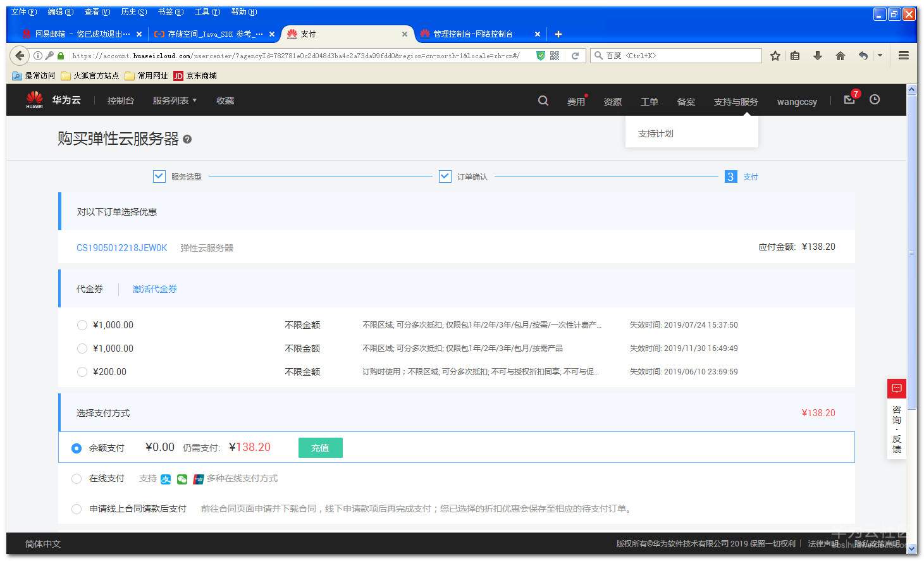Open the 最常访问 bookmark
The image size is (924, 561).
pos(34,76)
